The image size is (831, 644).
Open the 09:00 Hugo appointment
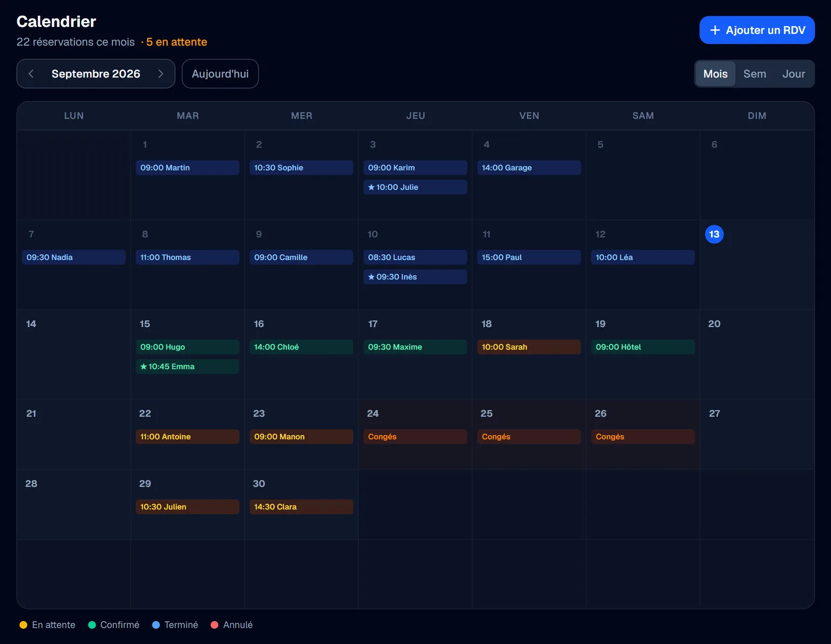click(x=187, y=347)
